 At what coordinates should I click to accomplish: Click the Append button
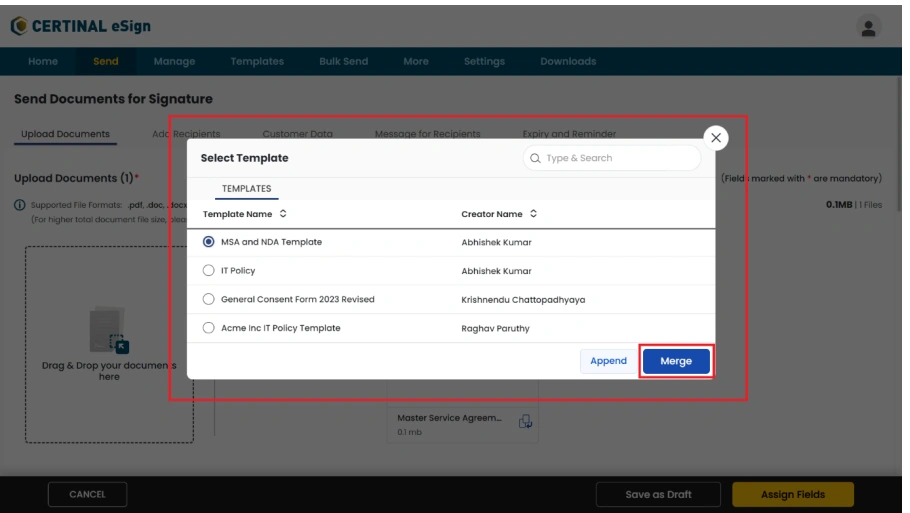point(608,361)
